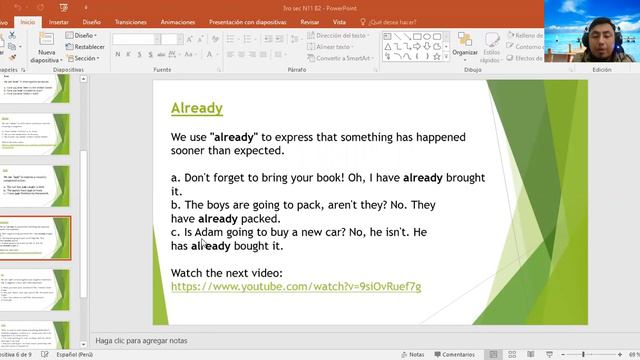This screenshot has height=360, width=640.
Task: Toggle Notas pane in status bar
Action: tap(413, 355)
